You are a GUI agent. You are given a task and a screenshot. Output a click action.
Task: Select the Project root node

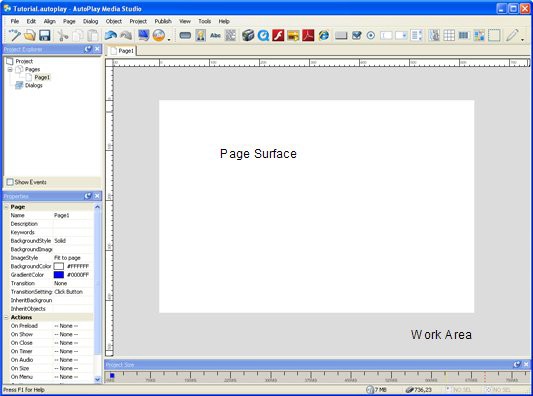pyautogui.click(x=24, y=61)
